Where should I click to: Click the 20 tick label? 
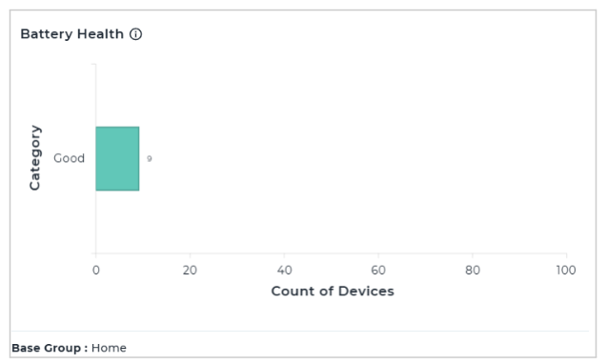(x=190, y=270)
